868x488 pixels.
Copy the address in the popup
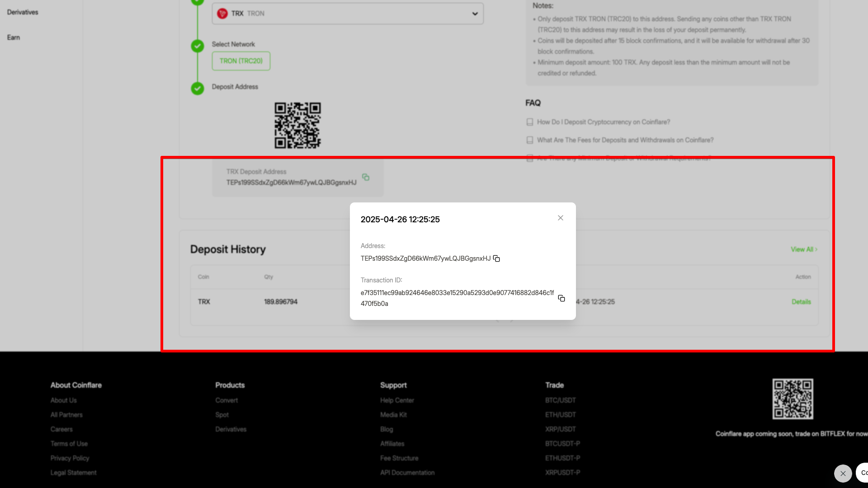[x=496, y=258]
